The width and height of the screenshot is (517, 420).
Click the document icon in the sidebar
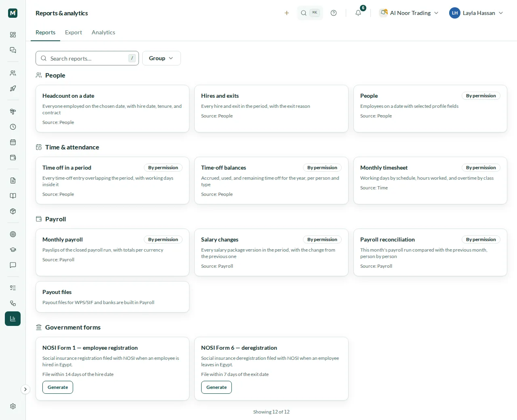point(13,181)
